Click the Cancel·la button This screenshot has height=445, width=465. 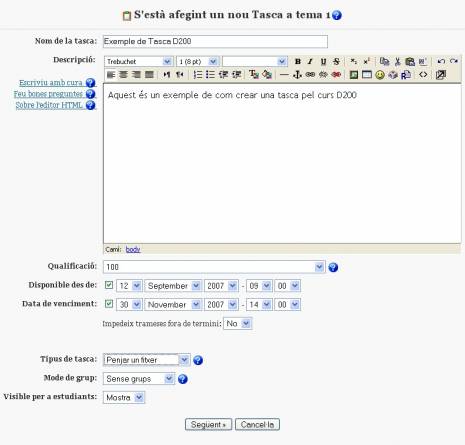(x=257, y=425)
